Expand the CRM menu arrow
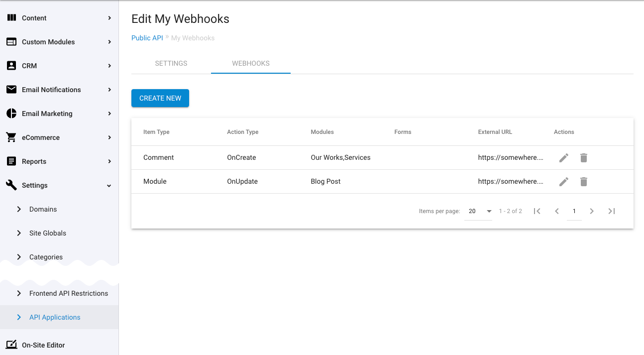Image resolution: width=644 pixels, height=355 pixels. [109, 66]
